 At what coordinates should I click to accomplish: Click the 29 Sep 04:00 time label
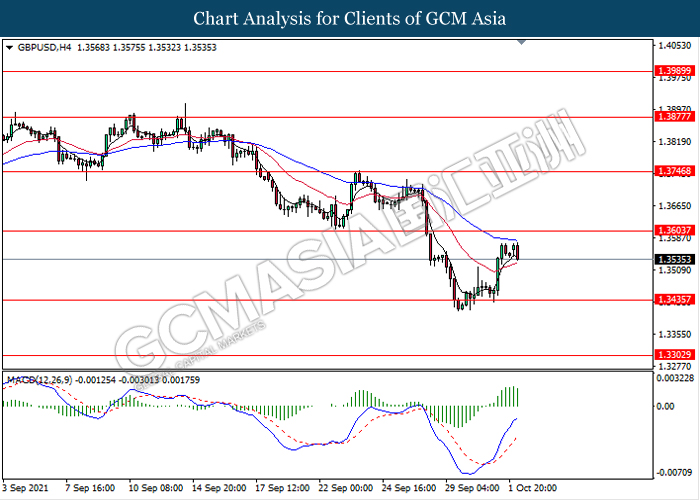472,488
